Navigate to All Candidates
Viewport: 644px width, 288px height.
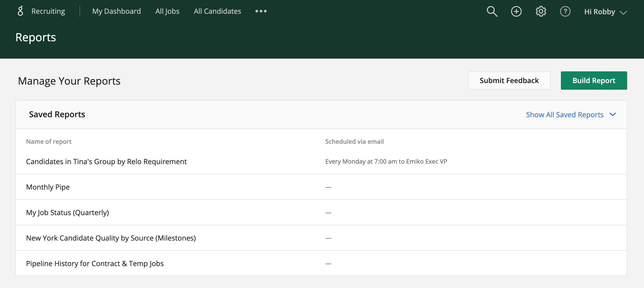pos(217,11)
